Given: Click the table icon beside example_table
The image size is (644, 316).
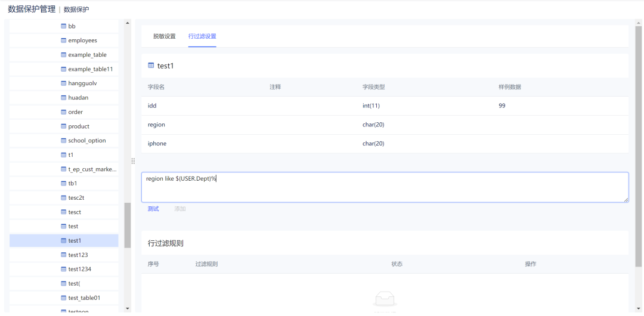Looking at the screenshot, I should [x=63, y=55].
